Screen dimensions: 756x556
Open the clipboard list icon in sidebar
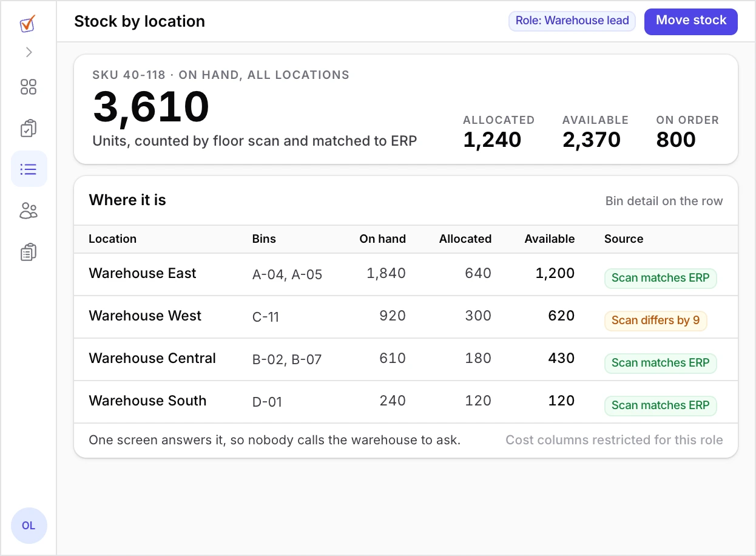click(x=29, y=252)
